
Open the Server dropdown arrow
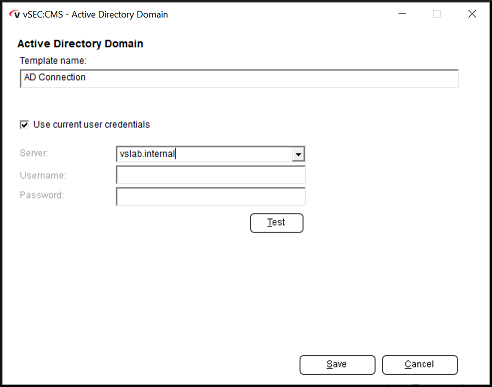pyautogui.click(x=298, y=154)
